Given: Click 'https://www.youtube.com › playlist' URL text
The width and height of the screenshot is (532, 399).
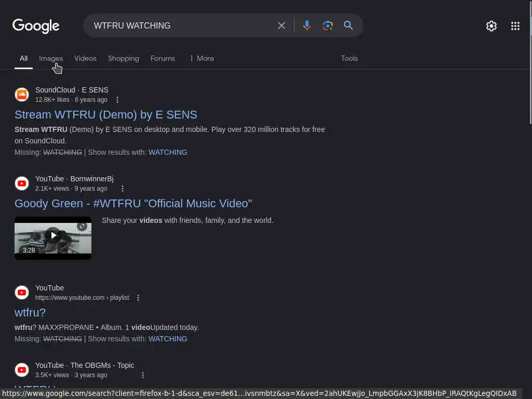Looking at the screenshot, I should [x=82, y=298].
